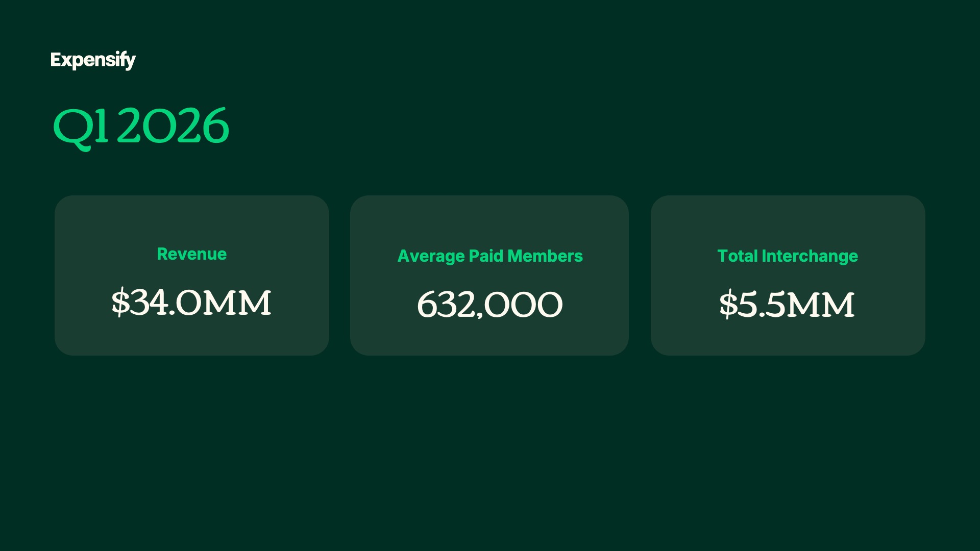Click the MM suffix of interchange value
Screen dimensions: 980x551
coord(821,305)
